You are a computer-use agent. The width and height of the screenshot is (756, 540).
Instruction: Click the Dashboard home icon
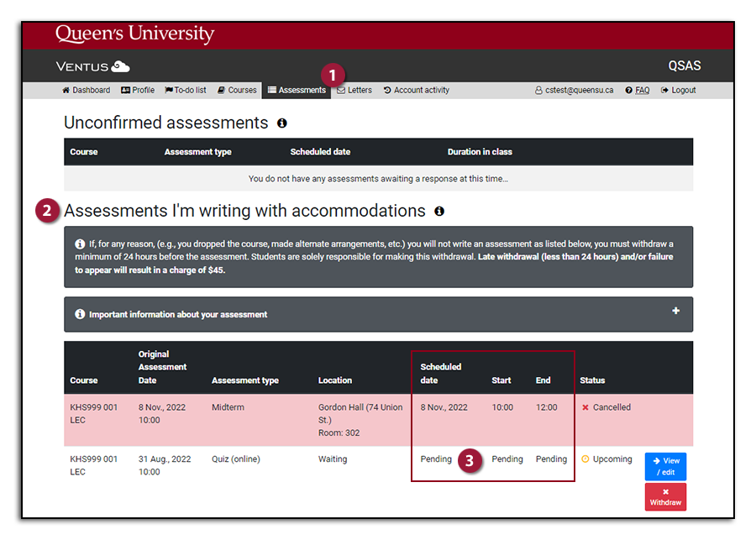(66, 90)
